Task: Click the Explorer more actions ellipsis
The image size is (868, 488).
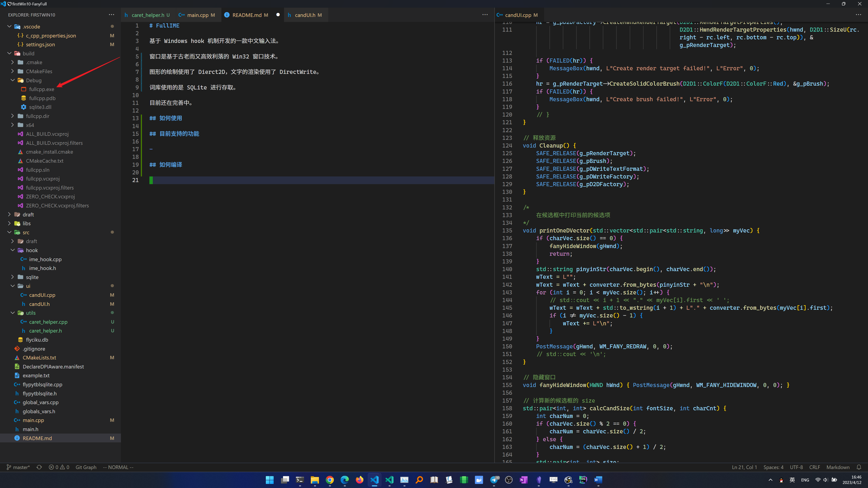Action: [x=111, y=15]
